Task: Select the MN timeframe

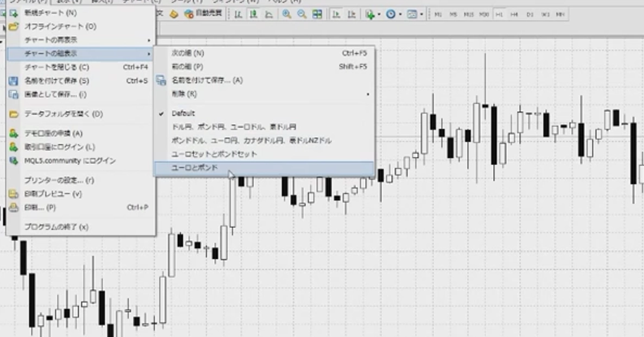Action: tap(560, 15)
